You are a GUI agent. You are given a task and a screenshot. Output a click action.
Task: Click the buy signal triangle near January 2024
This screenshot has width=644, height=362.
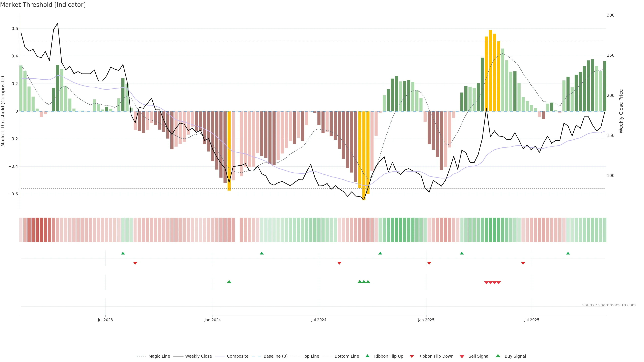click(229, 282)
